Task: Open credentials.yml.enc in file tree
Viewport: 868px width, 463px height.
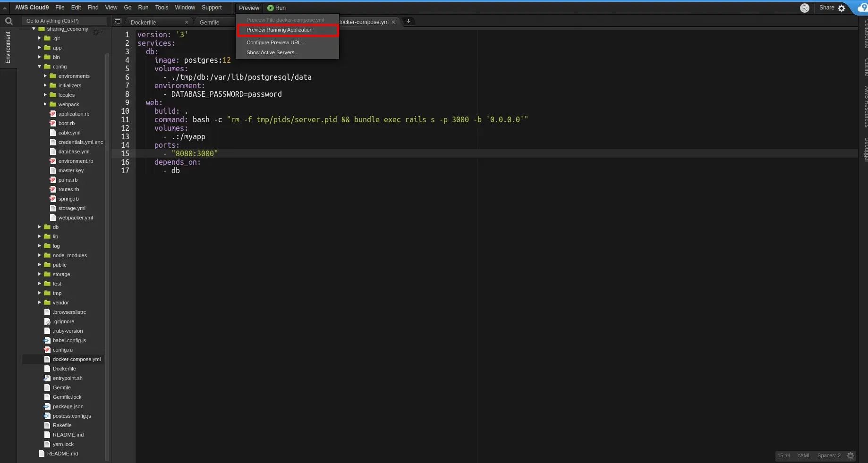Action: (x=81, y=142)
